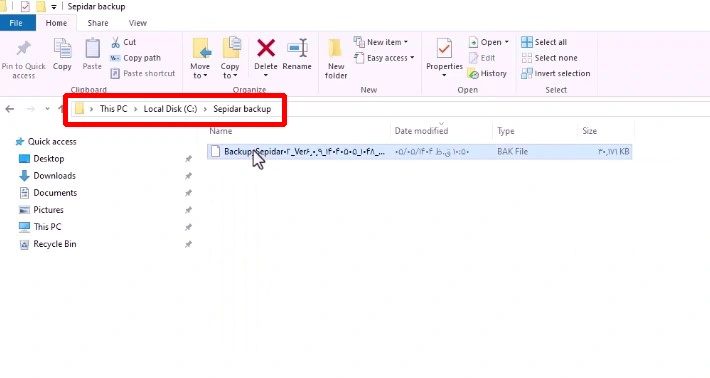Click Invert selection
This screenshot has height=378, width=710.
[556, 73]
